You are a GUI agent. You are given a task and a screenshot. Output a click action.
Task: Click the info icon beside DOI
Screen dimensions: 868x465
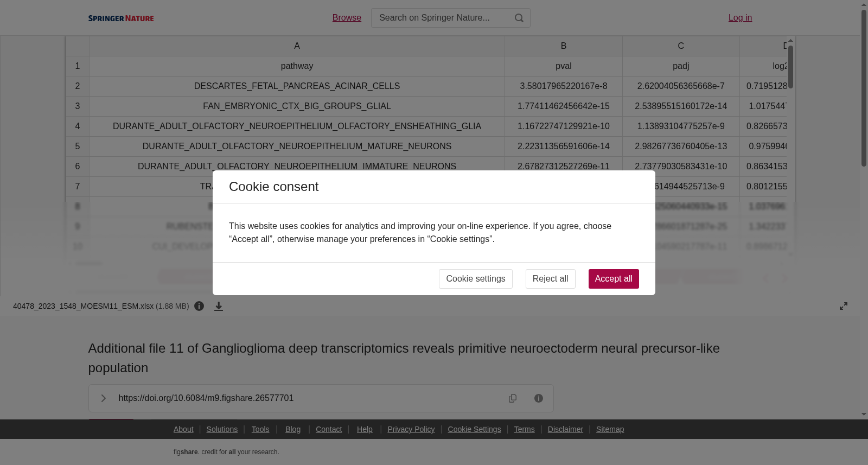[x=539, y=398]
